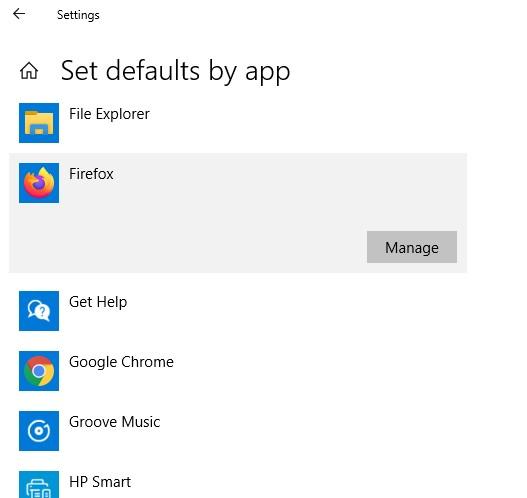Click the HP Smart printer icon
This screenshot has width=527, height=498.
39,485
